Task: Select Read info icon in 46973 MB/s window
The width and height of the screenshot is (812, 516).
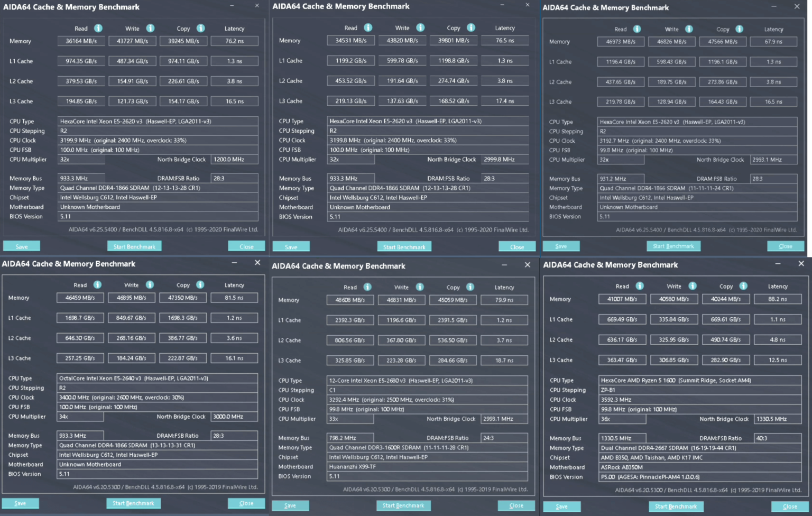Action: coord(637,29)
